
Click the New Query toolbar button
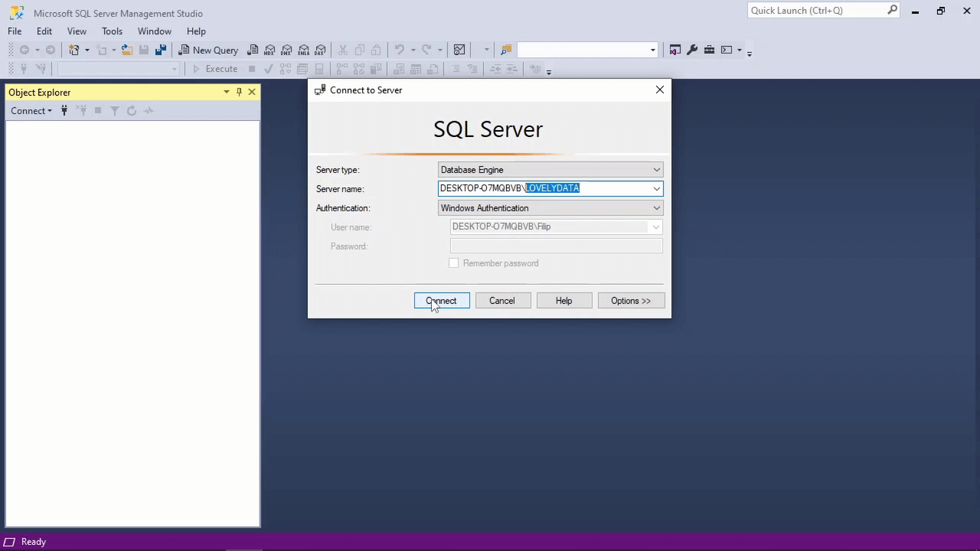click(208, 50)
